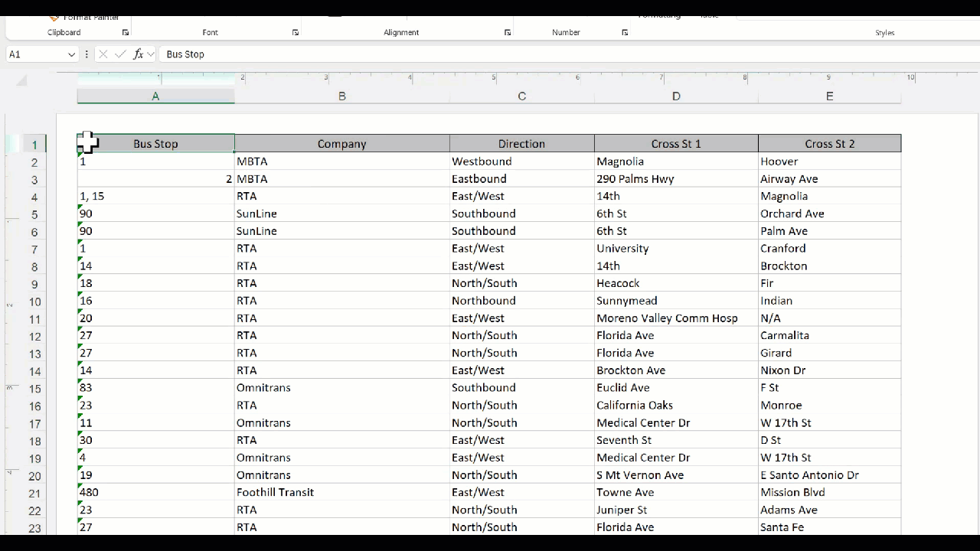Open the Name Box dropdown arrow
Viewport: 980px width, 551px height.
click(x=71, y=54)
